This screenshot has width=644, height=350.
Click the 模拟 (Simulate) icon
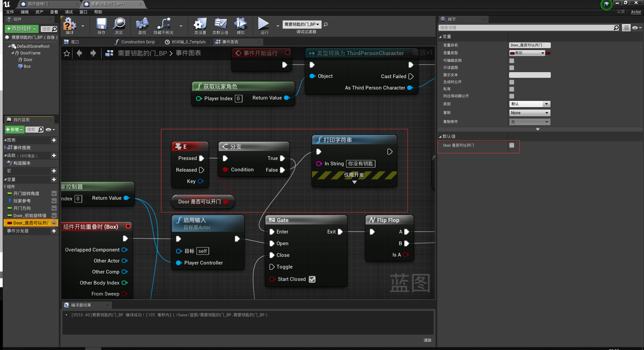(x=240, y=26)
